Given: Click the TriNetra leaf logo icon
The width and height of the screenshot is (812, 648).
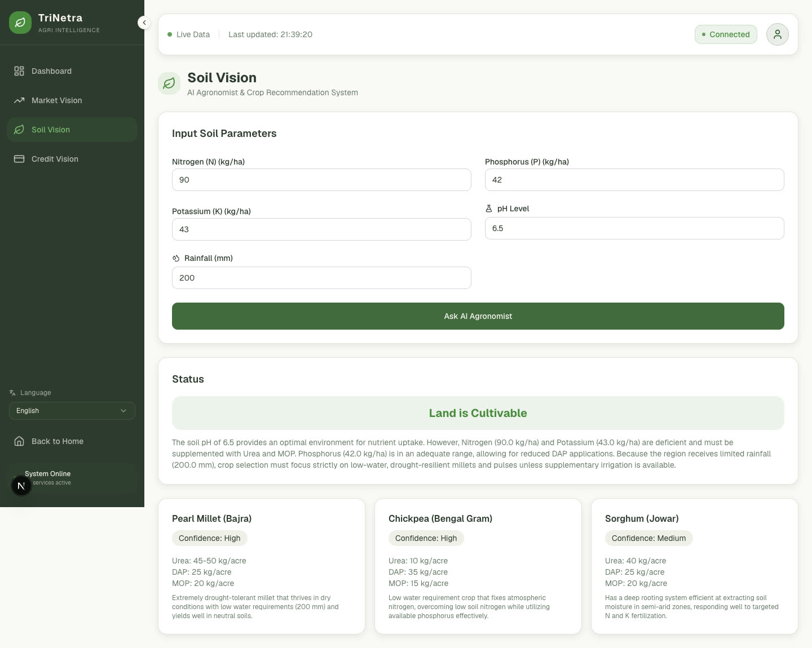Looking at the screenshot, I should point(20,23).
